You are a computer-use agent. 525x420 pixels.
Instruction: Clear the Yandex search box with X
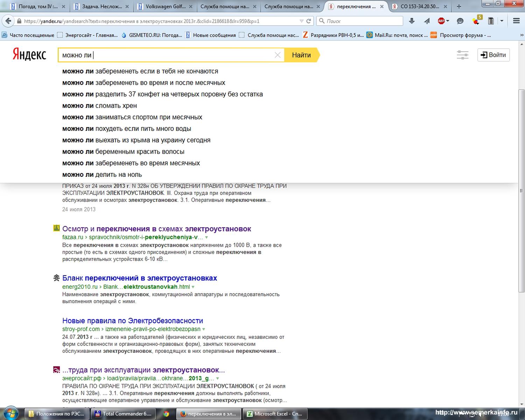pos(278,55)
